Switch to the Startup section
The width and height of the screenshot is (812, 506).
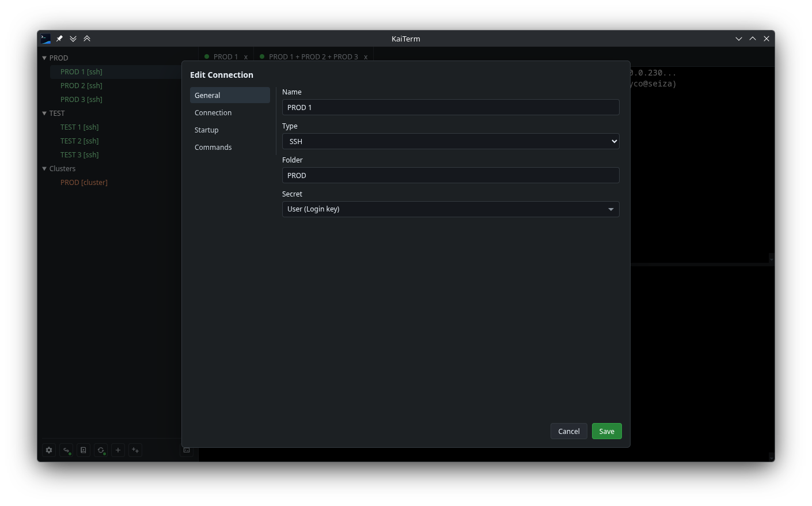pyautogui.click(x=230, y=130)
